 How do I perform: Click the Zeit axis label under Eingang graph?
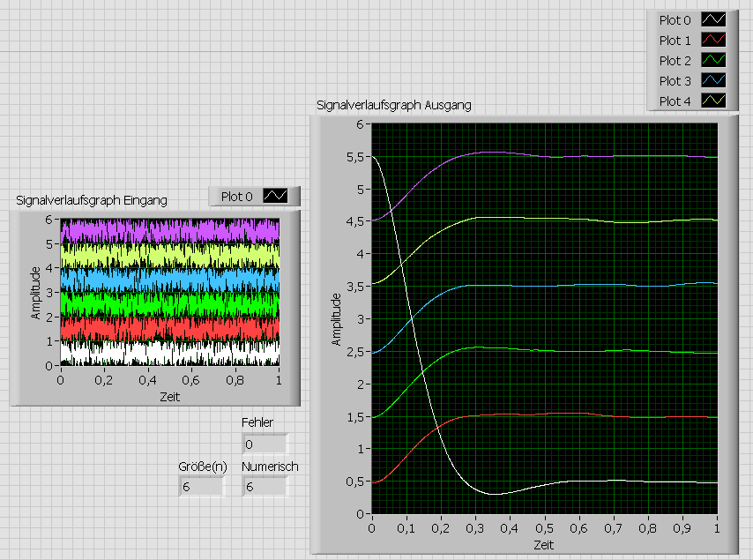tap(169, 396)
